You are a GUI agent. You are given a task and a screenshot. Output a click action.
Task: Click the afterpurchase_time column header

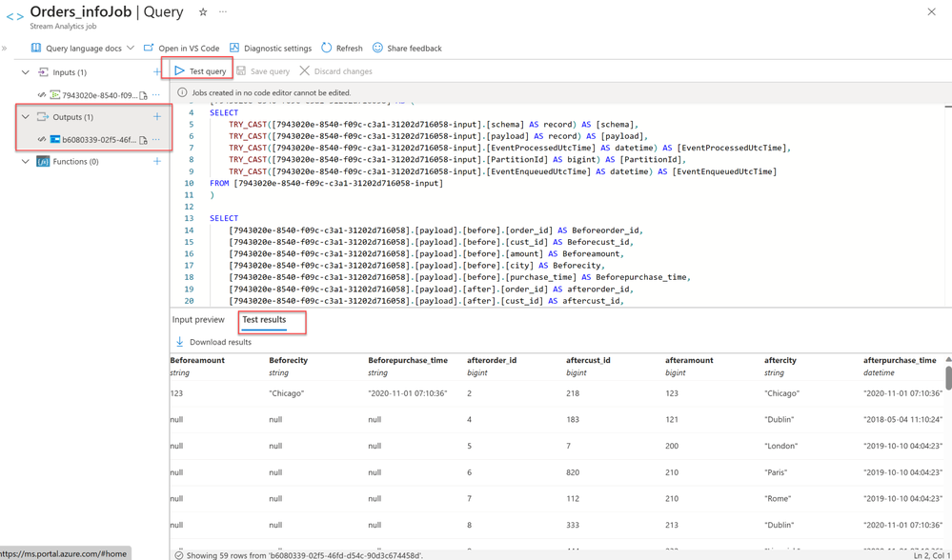point(900,360)
